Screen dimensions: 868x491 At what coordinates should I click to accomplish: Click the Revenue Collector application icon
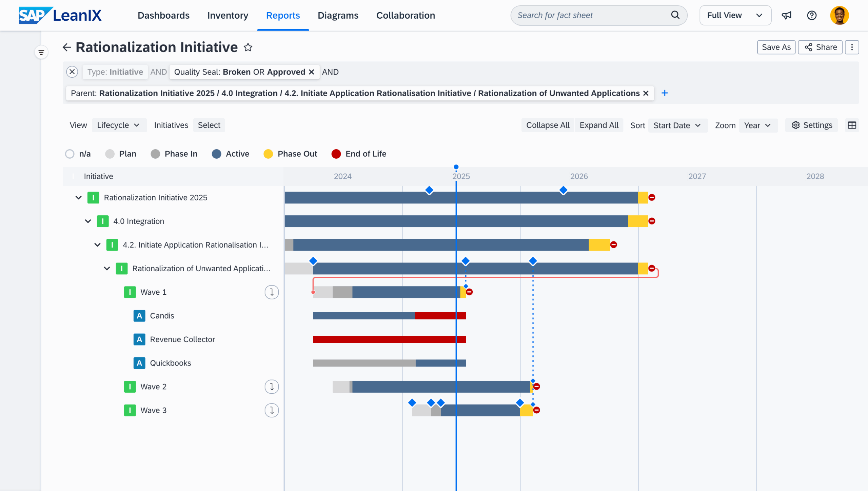coord(139,339)
